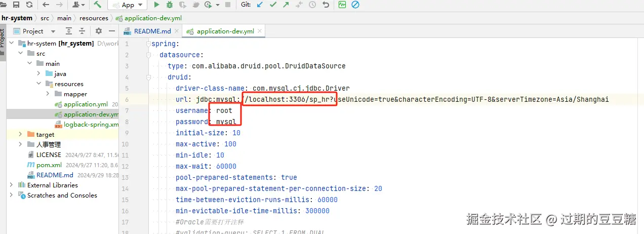Collapse the src folder in project tree
The image size is (644, 234).
pyautogui.click(x=20, y=53)
